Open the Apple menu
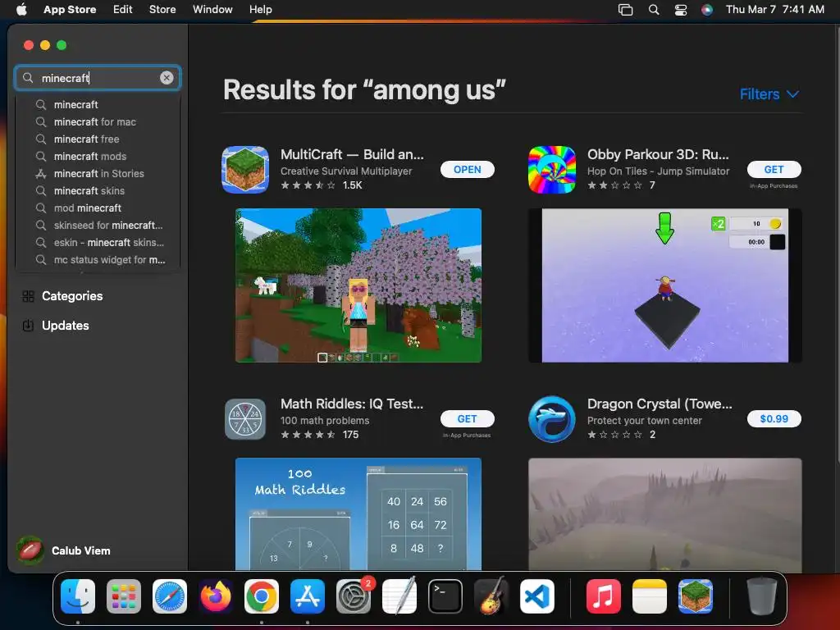The height and width of the screenshot is (630, 840). pyautogui.click(x=21, y=9)
